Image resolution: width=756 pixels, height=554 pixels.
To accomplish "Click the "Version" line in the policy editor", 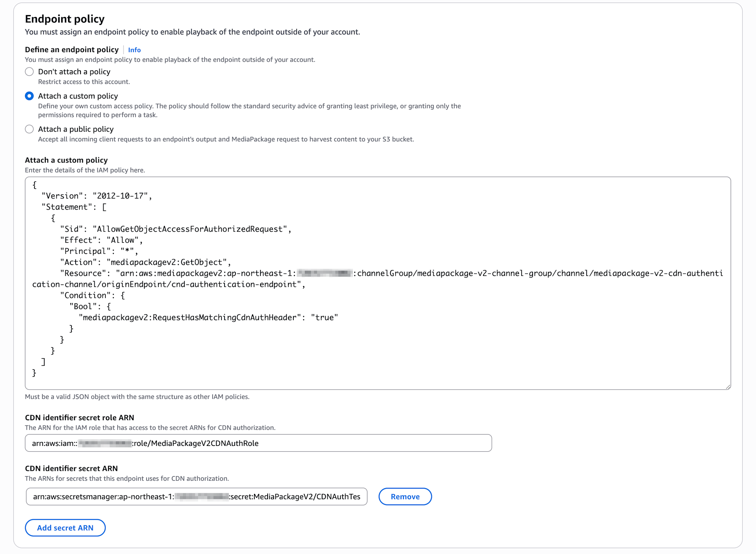I will point(96,196).
